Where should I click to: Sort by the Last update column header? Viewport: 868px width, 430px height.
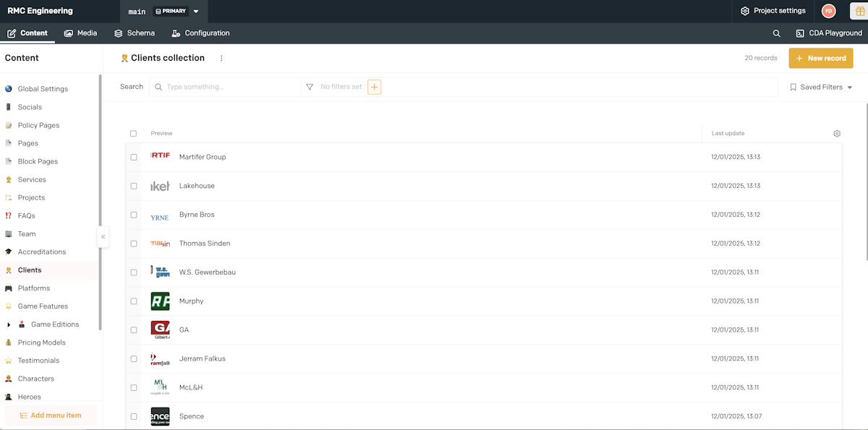[728, 134]
